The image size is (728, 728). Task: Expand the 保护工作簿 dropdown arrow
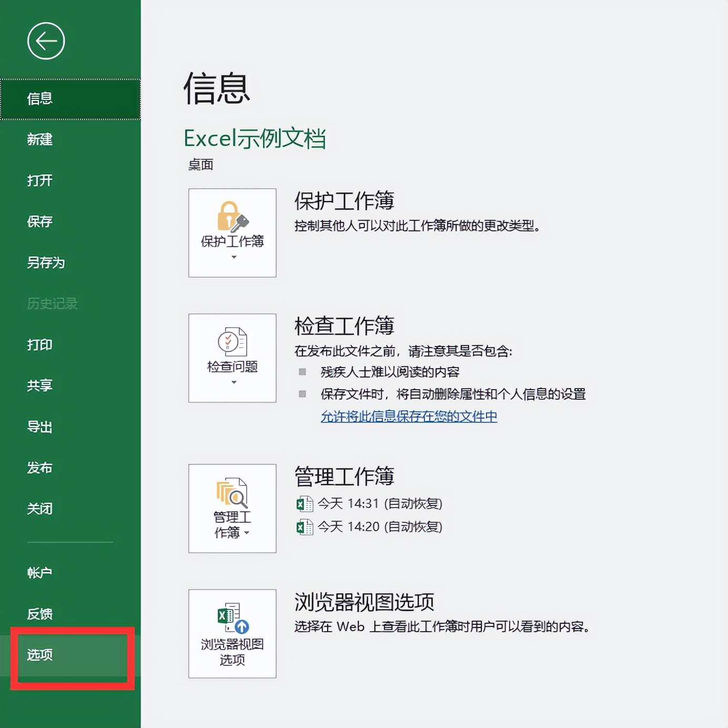click(234, 257)
